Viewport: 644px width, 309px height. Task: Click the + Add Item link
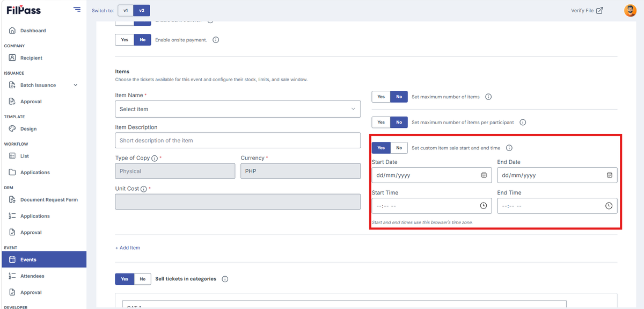coord(128,248)
